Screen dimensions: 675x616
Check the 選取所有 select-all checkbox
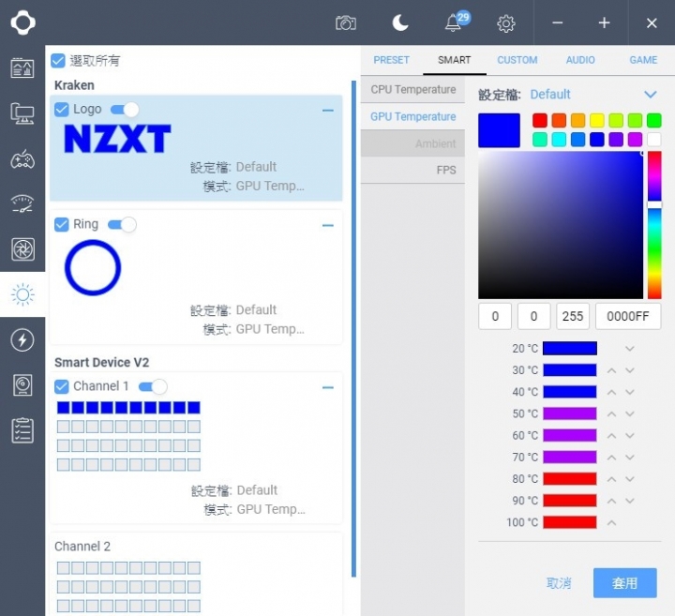[58, 61]
